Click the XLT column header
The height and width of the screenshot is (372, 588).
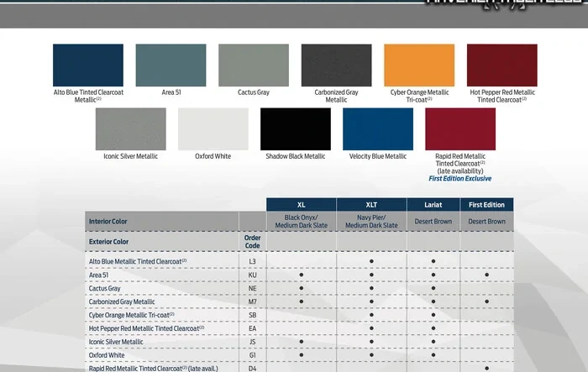click(x=371, y=205)
